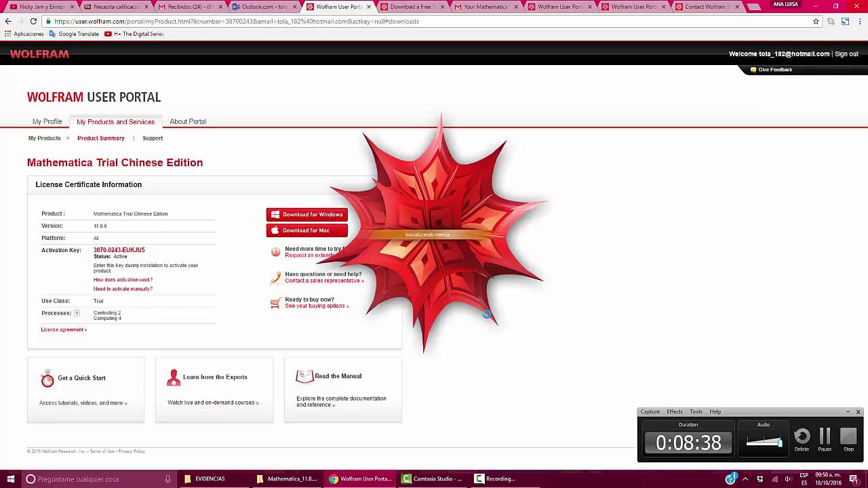Viewport: 868px width, 488px height.
Task: Select the My Products and Services tab
Action: pos(115,122)
